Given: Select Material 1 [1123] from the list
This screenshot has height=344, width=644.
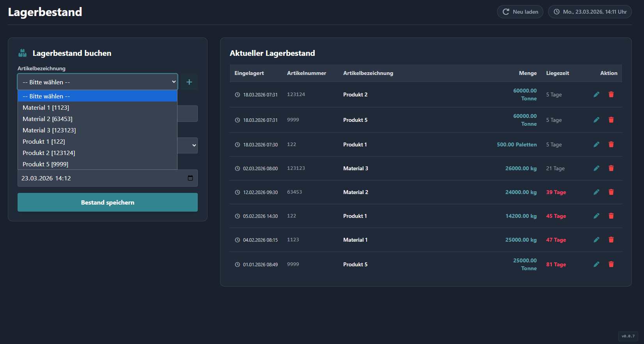Looking at the screenshot, I should click(46, 107).
